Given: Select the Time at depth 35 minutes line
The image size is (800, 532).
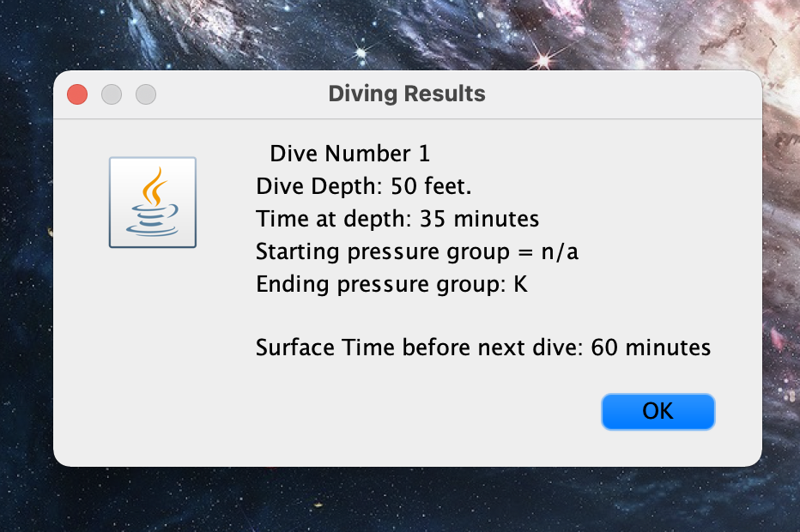Looking at the screenshot, I should 397,218.
